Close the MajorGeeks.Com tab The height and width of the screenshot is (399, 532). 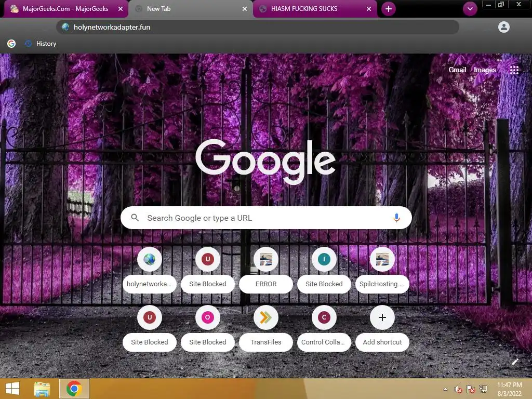[x=121, y=9]
